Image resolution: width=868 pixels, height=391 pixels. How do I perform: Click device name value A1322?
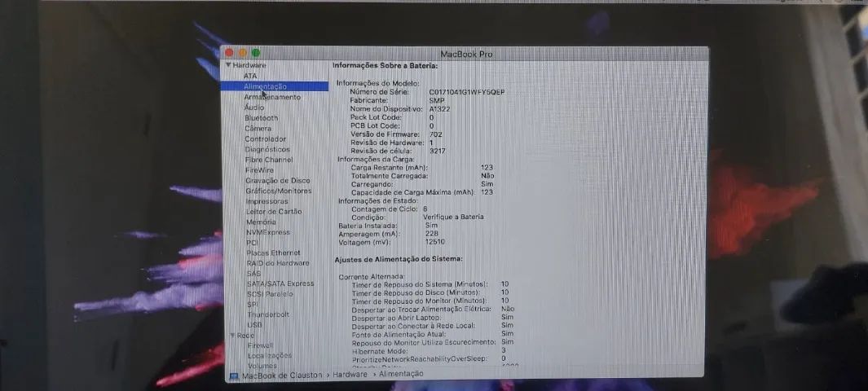click(x=439, y=109)
